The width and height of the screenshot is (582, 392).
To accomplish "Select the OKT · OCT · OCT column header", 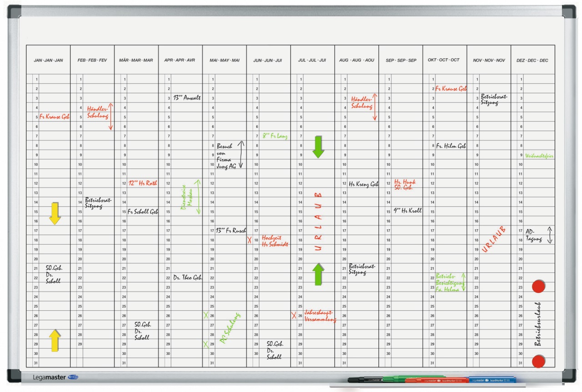I will click(444, 60).
